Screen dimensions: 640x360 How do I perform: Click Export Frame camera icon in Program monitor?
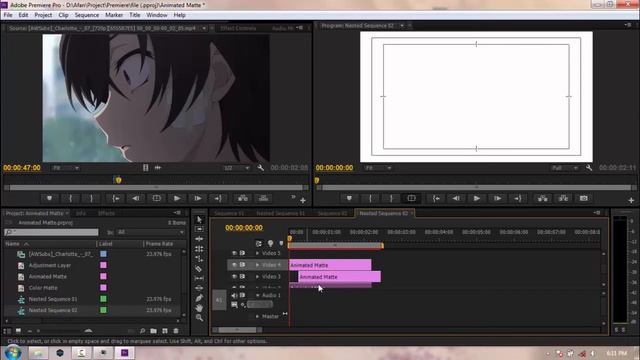(584, 198)
